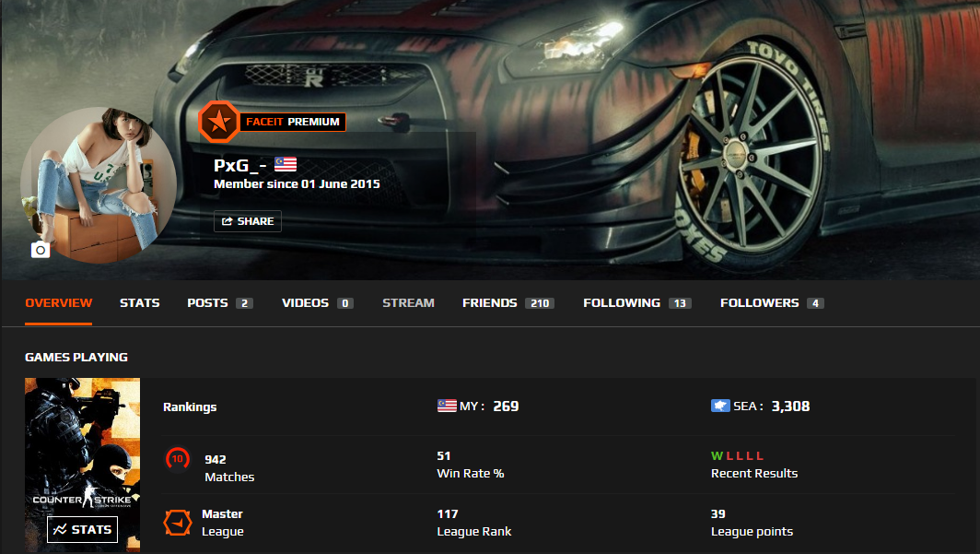Click the friends count badge 210
The width and height of the screenshot is (980, 554).
click(540, 303)
